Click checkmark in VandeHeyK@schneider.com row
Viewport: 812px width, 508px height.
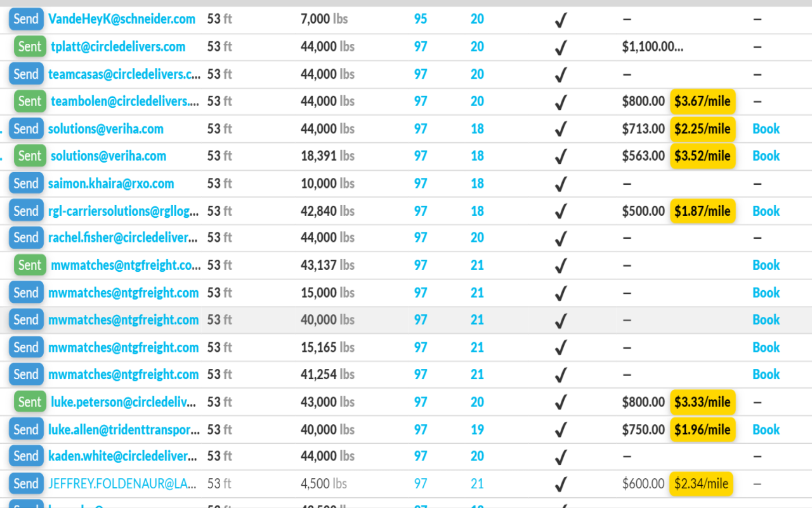point(560,20)
